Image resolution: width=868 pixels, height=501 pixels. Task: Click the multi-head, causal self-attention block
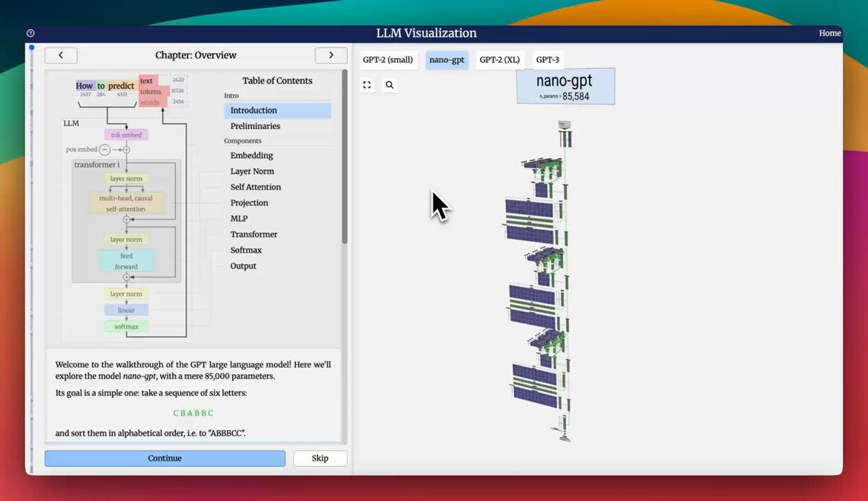click(126, 203)
